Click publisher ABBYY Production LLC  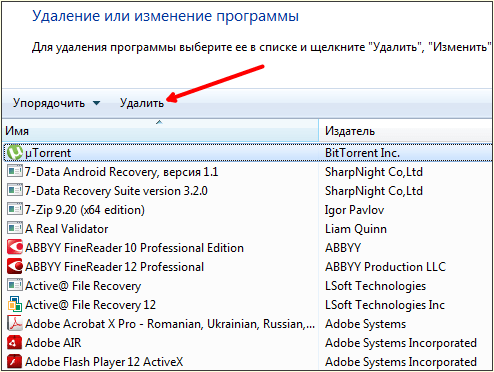point(385,267)
